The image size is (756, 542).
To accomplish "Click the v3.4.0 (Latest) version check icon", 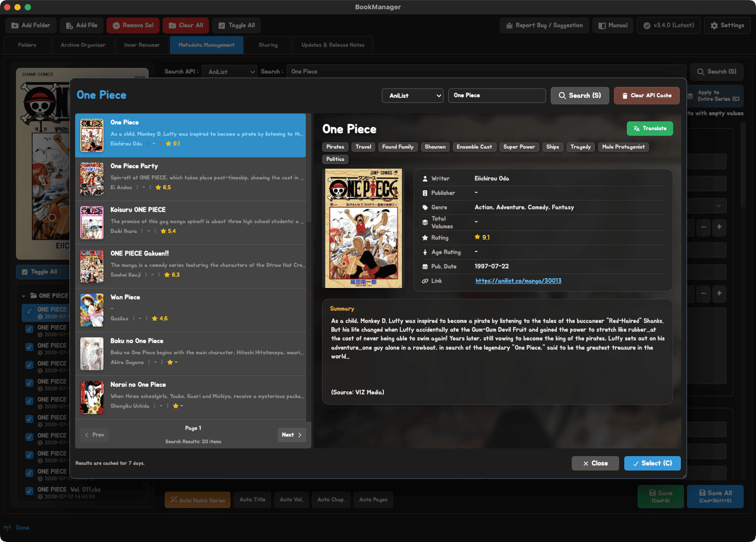I will click(647, 26).
